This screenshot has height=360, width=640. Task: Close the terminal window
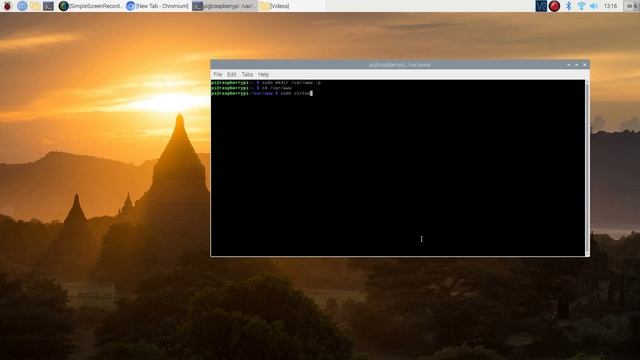(x=584, y=65)
